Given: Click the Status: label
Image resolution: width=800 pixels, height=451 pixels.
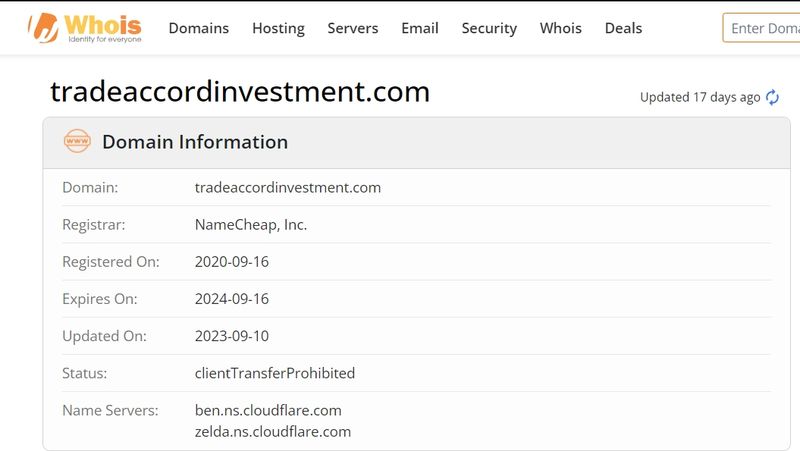Looking at the screenshot, I should (84, 373).
